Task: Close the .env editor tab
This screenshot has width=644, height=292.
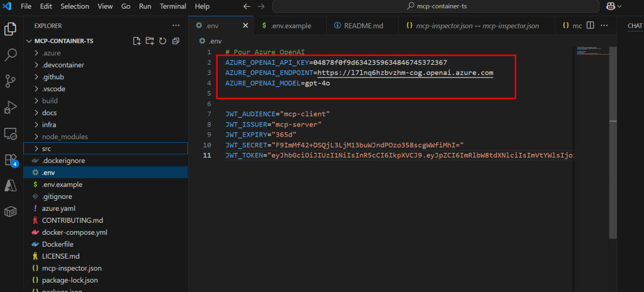Action: coord(246,26)
